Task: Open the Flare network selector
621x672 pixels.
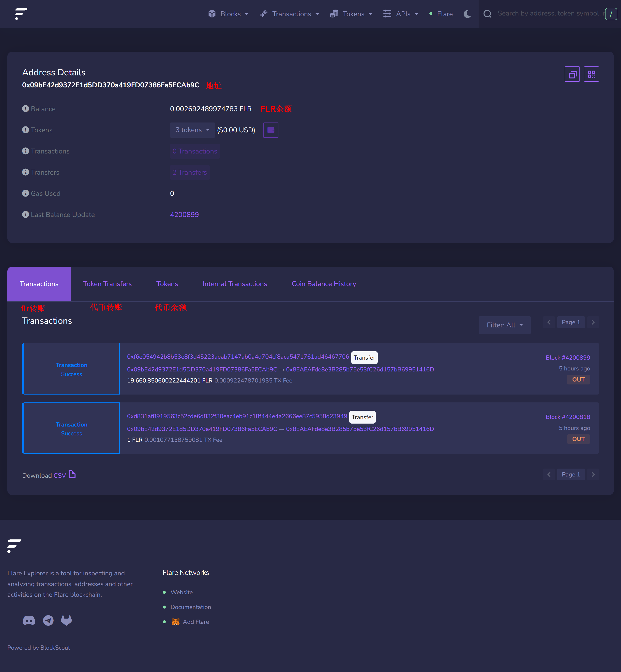Action: click(x=441, y=14)
